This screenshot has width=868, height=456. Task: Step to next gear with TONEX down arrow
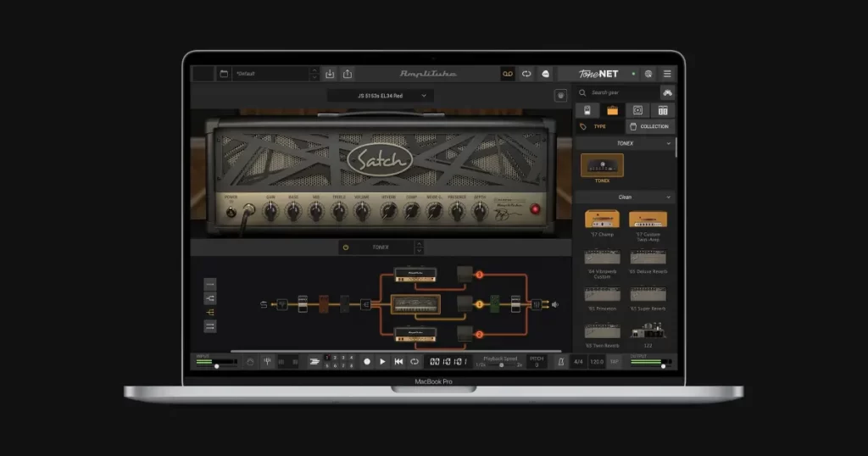(419, 251)
